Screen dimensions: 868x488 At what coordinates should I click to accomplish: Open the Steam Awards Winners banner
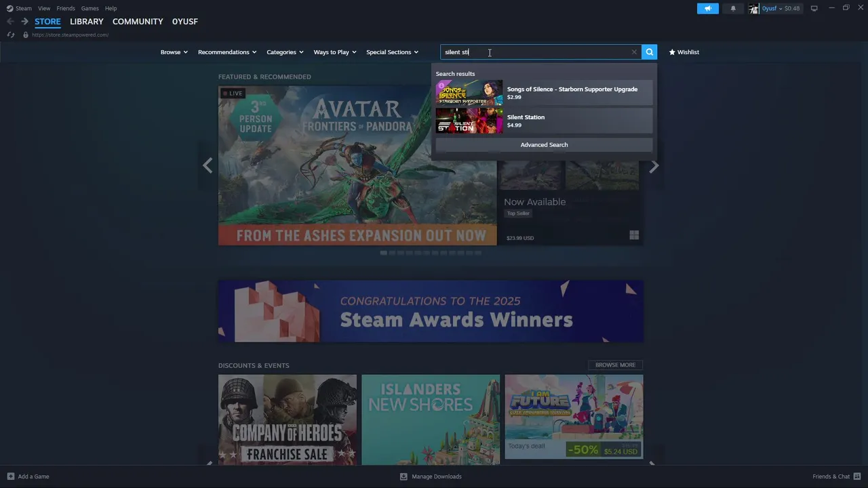click(431, 311)
